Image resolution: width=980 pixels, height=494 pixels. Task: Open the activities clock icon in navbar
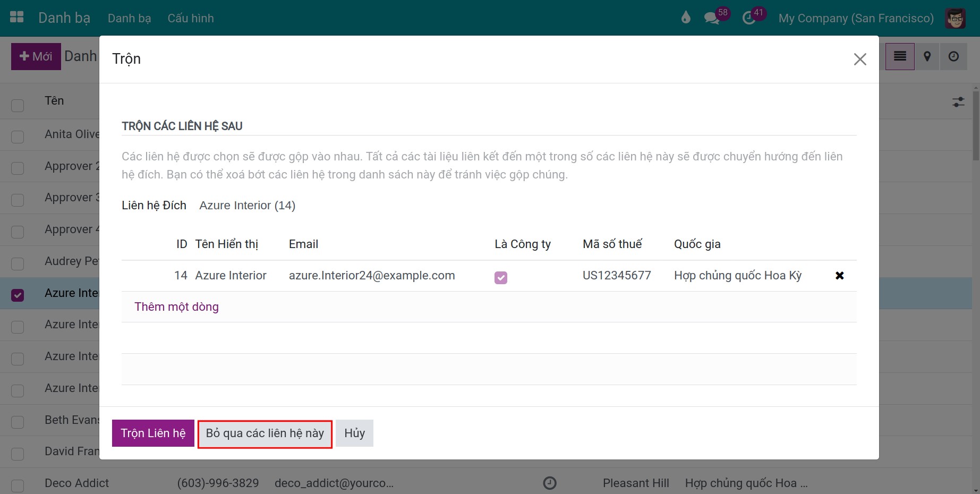point(748,18)
